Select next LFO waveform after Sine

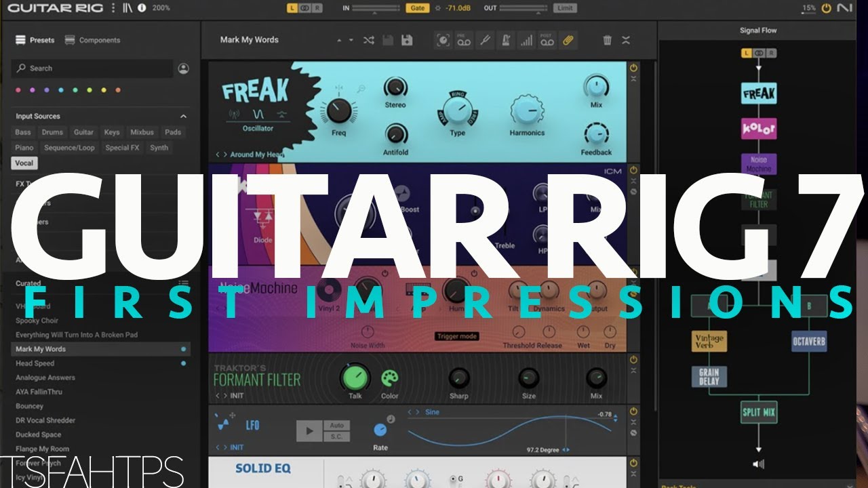[418, 412]
